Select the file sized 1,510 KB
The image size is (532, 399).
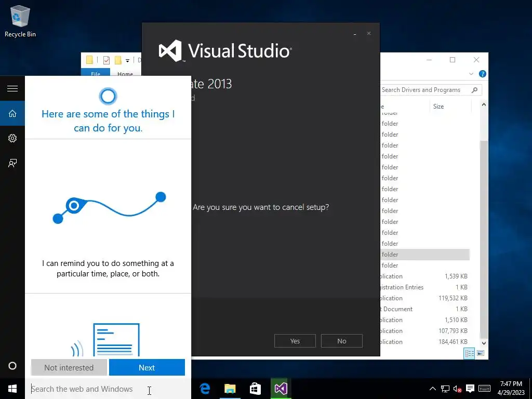(x=425, y=320)
